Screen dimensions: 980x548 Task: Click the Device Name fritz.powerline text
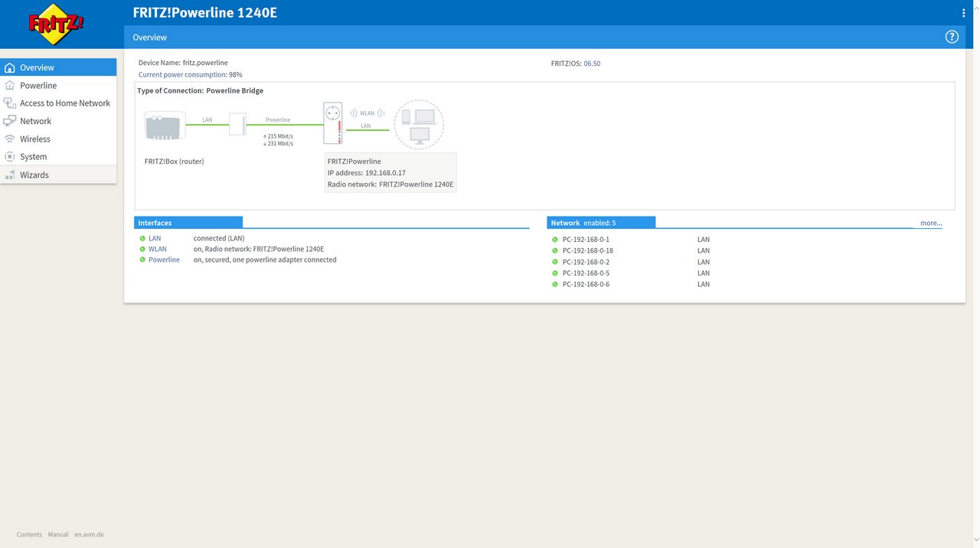coord(183,63)
